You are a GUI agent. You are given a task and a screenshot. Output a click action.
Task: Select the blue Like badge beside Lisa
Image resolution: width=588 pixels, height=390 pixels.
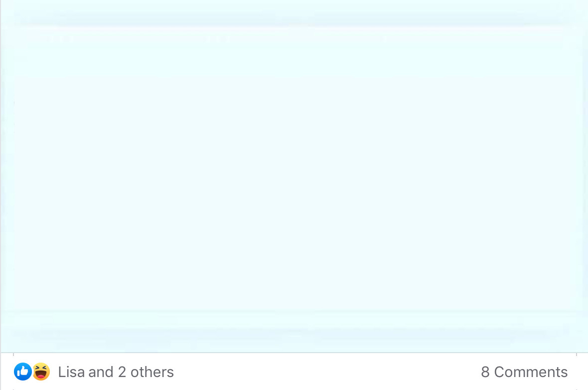click(x=23, y=372)
